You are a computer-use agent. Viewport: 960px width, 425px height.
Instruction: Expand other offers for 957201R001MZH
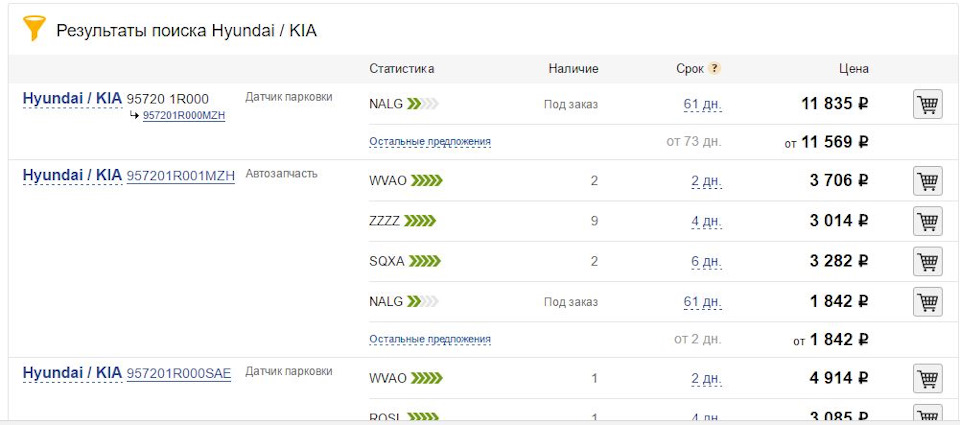point(429,340)
